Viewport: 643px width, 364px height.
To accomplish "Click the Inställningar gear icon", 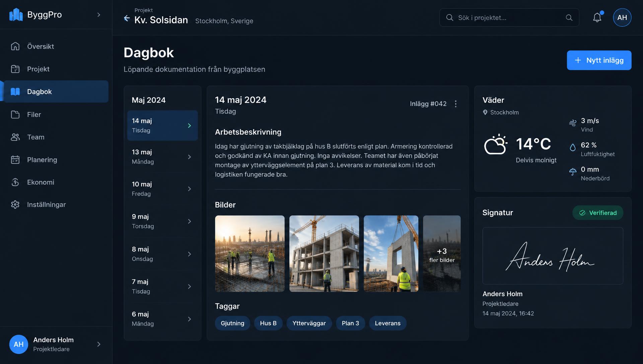I will pyautogui.click(x=15, y=204).
